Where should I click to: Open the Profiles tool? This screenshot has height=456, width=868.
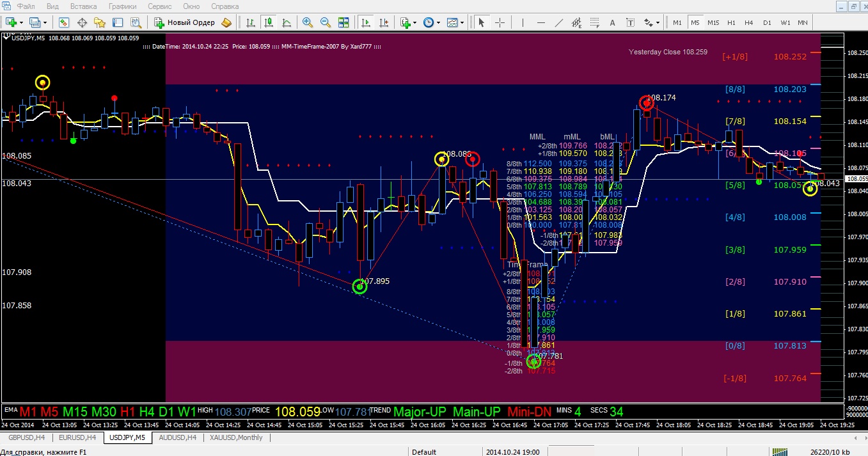35,22
